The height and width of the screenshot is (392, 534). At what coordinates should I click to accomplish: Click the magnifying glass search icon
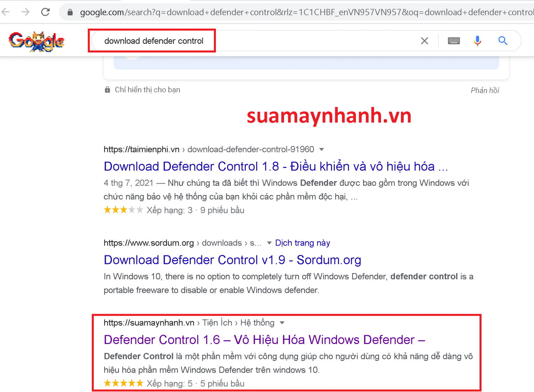click(503, 41)
